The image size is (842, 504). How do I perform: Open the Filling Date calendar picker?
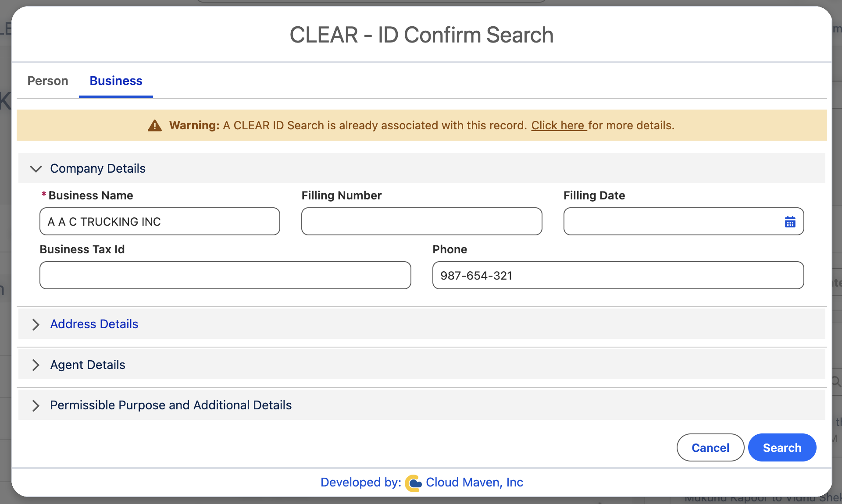(790, 222)
